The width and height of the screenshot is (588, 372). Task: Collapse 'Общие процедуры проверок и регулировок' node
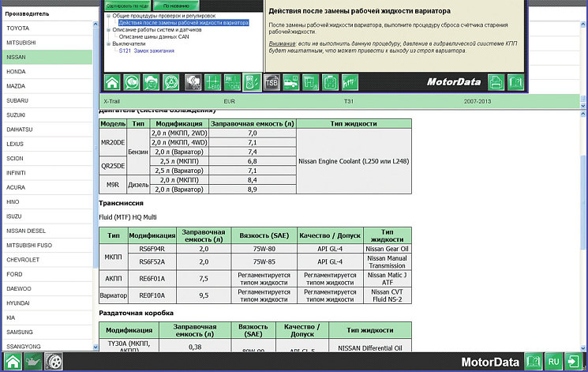[x=108, y=16]
